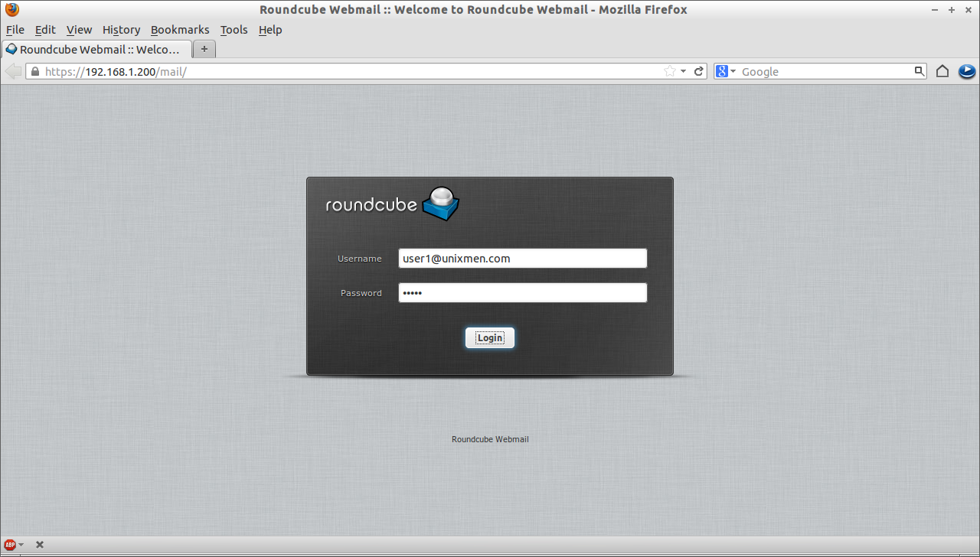Image resolution: width=980 pixels, height=557 pixels.
Task: Click the Password label
Action: [361, 293]
